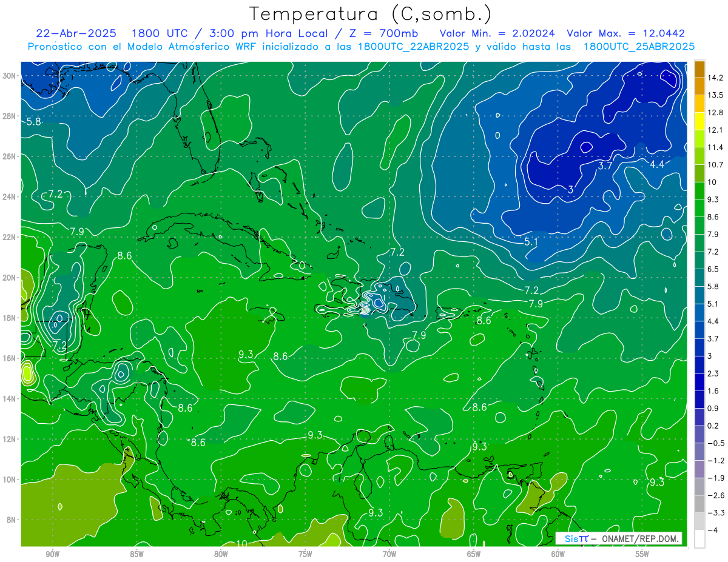Viewport: 728px width, 562px height.
Task: Click the 28N latitude axis label
Action: pos(10,116)
